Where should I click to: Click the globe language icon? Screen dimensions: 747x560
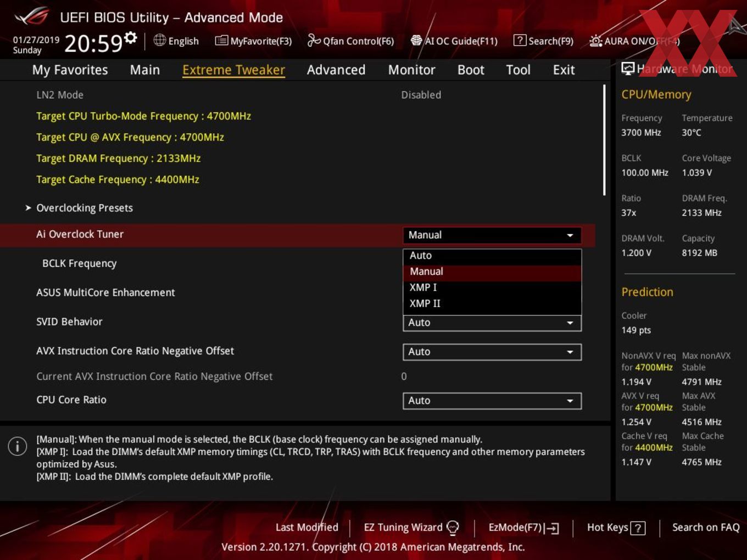coord(159,40)
